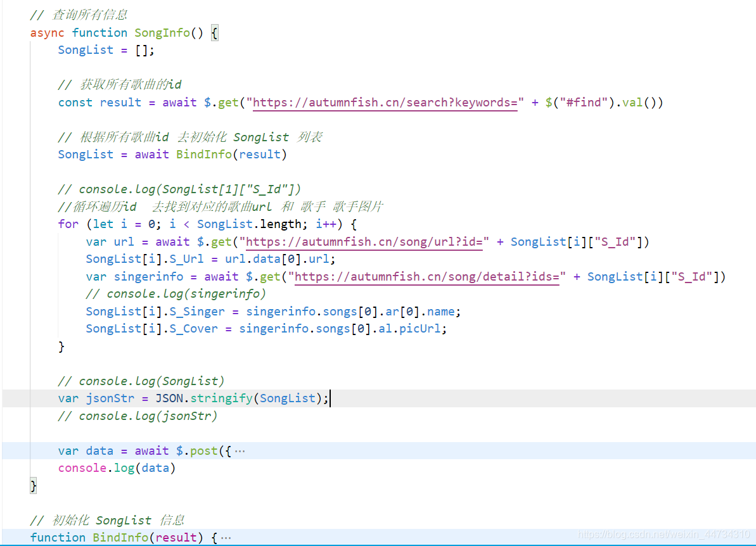The image size is (756, 546).
Task: Click the comment '// console.log(singerinfo)'
Action: tap(176, 294)
